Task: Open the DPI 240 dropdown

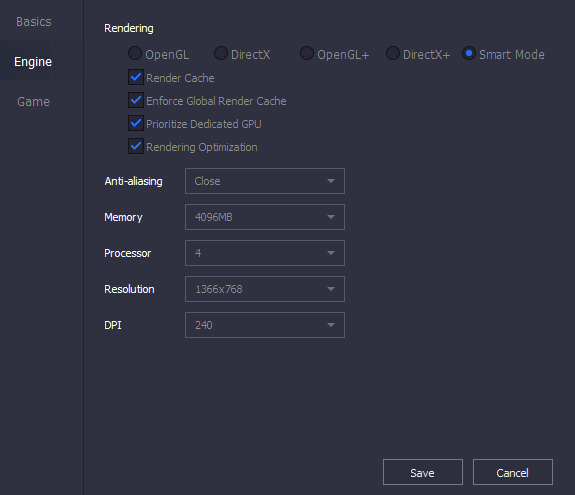Action: [265, 324]
